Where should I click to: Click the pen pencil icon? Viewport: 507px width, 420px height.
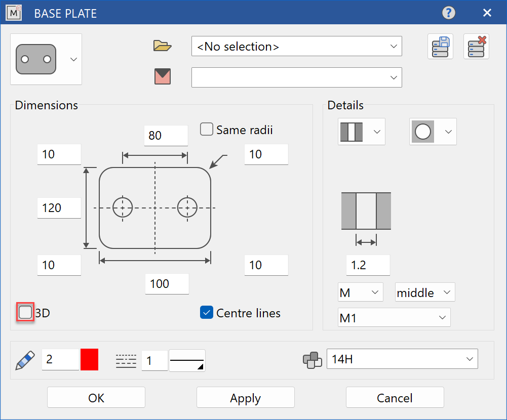point(25,360)
